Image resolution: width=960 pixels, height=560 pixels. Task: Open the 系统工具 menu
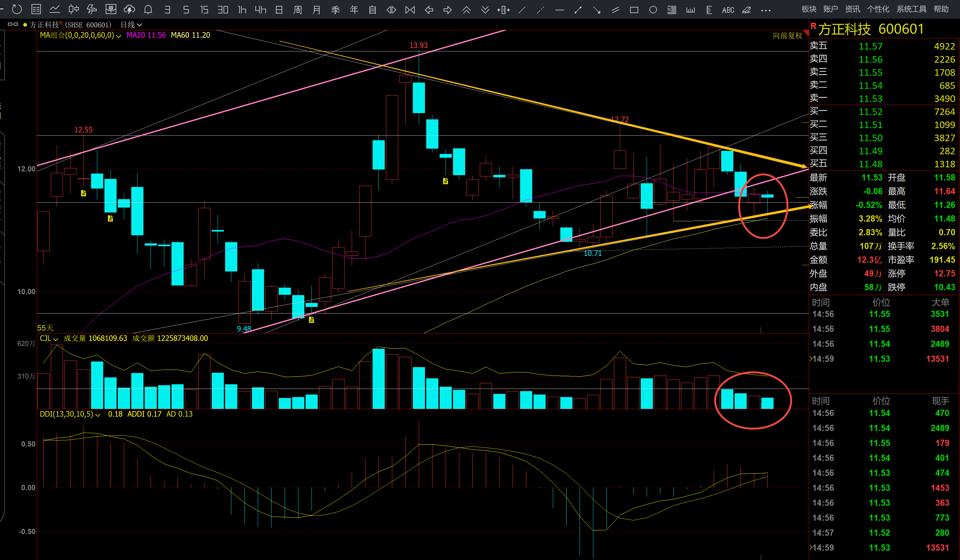(911, 9)
